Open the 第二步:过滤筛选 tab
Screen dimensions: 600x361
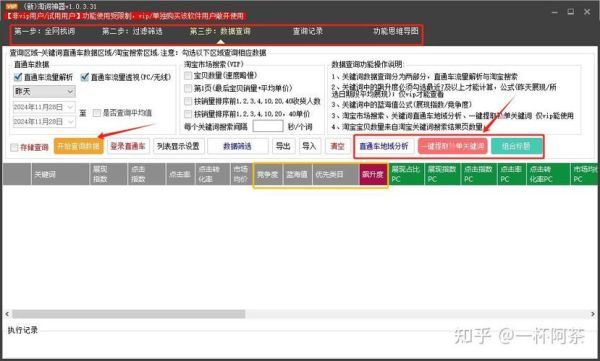[x=132, y=31]
